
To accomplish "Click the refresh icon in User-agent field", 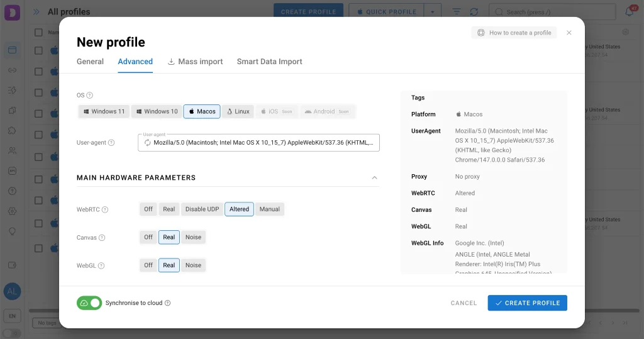I will tap(147, 143).
